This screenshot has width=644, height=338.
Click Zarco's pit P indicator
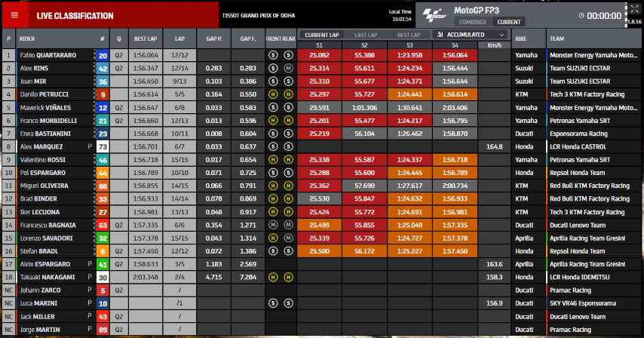[90, 290]
